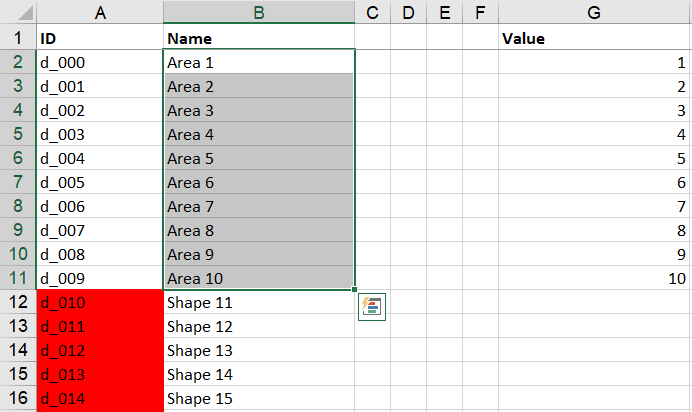Select column B header

pyautogui.click(x=259, y=12)
